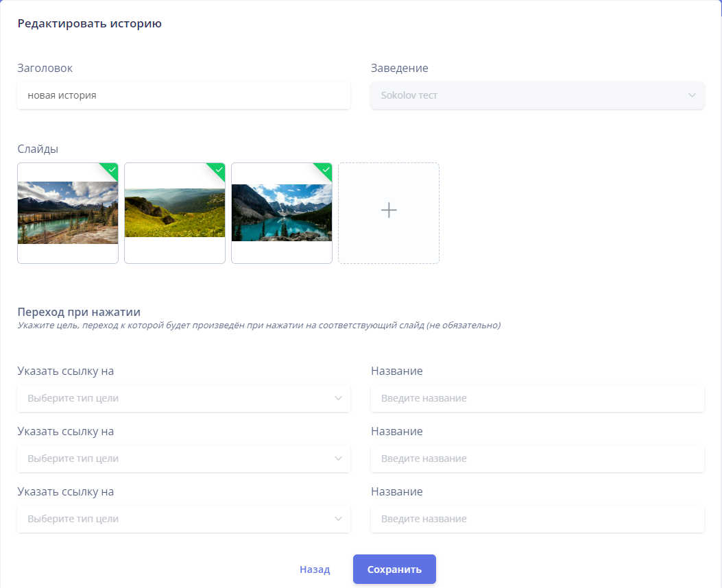Select the turquoise lake slide thumbnail

[x=282, y=213]
